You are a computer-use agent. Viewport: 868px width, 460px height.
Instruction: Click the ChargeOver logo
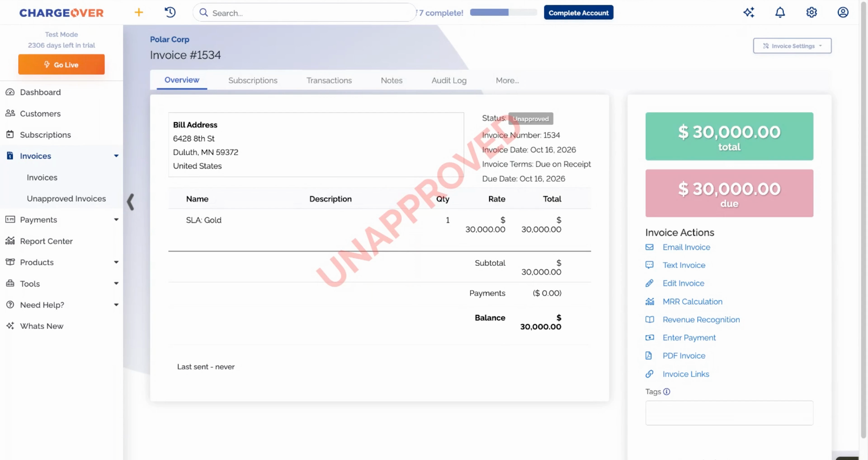click(x=61, y=13)
